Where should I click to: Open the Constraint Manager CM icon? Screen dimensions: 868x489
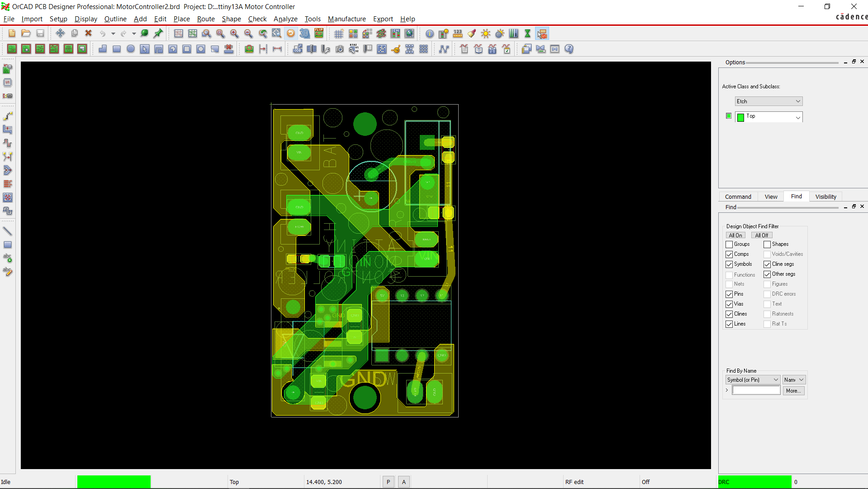395,33
